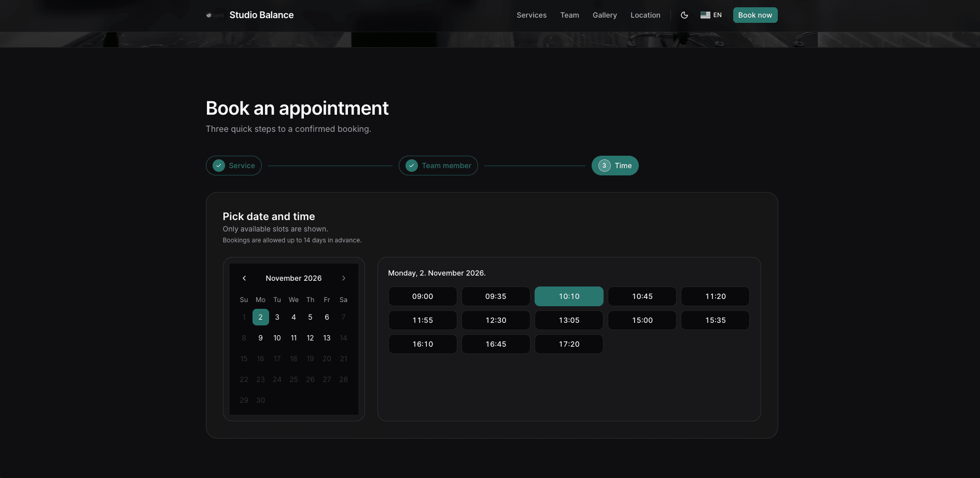The height and width of the screenshot is (478, 980).
Task: Select November 3 in calendar
Action: coord(277,317)
